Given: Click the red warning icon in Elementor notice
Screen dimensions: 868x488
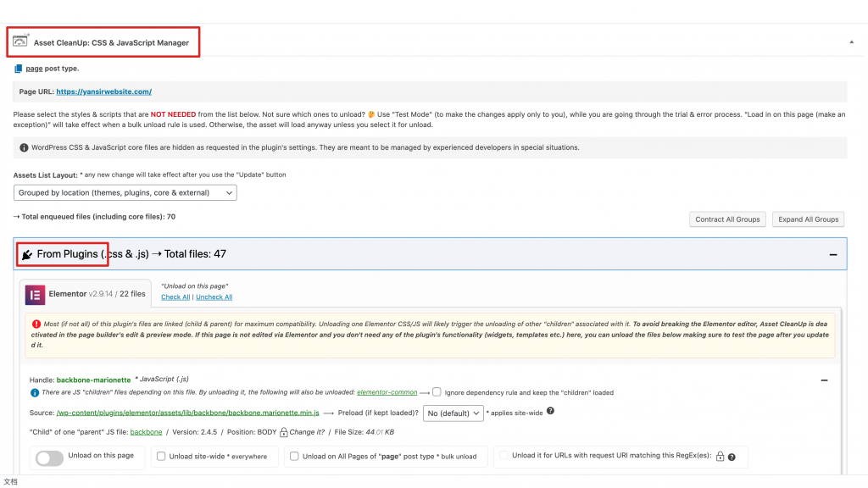Looking at the screenshot, I should pos(36,324).
